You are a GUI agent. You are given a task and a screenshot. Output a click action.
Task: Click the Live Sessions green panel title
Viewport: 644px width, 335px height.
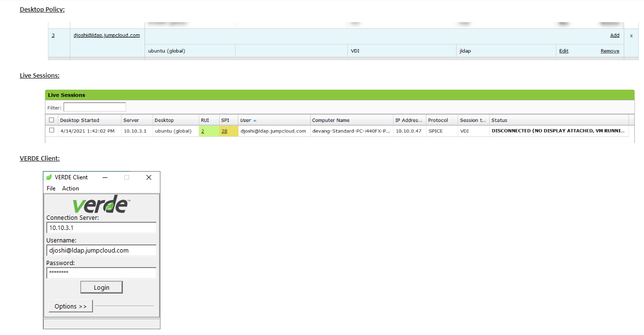point(66,95)
